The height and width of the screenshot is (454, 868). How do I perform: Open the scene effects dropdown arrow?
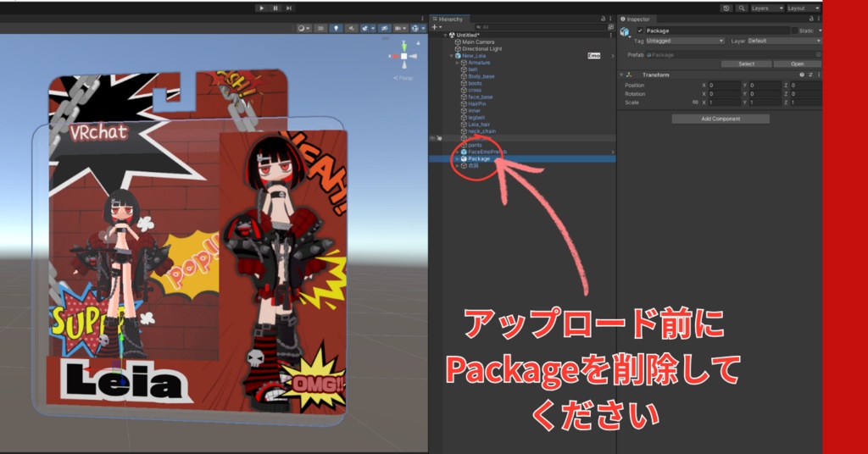point(373,28)
